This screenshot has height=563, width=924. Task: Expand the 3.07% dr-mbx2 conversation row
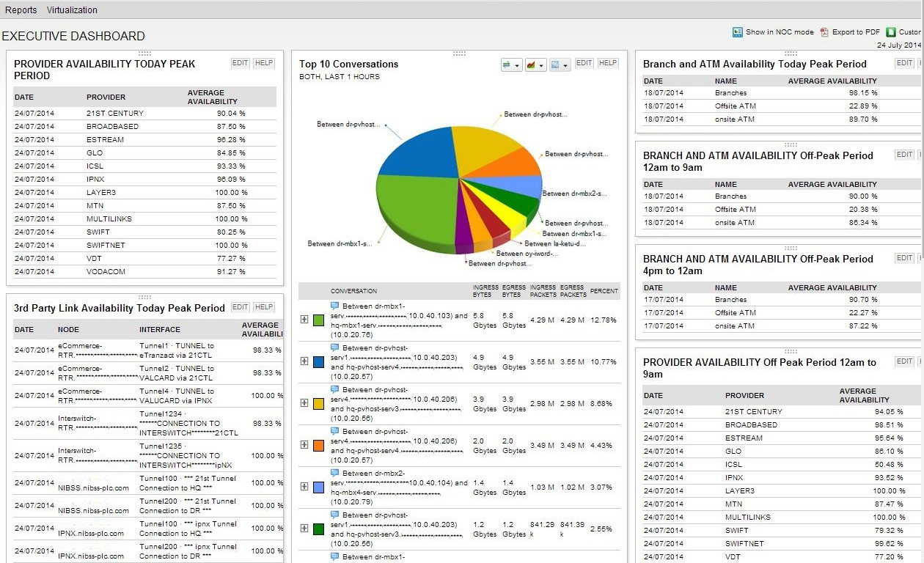point(304,487)
